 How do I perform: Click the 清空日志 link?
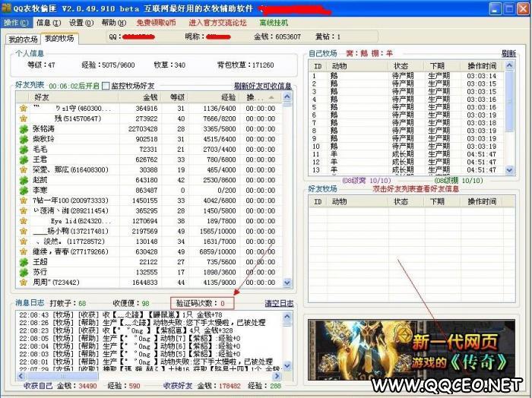pyautogui.click(x=279, y=303)
